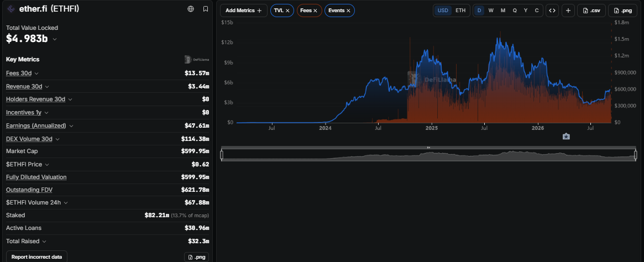Download chart data as .csv
The image size is (644, 262).
pyautogui.click(x=591, y=11)
